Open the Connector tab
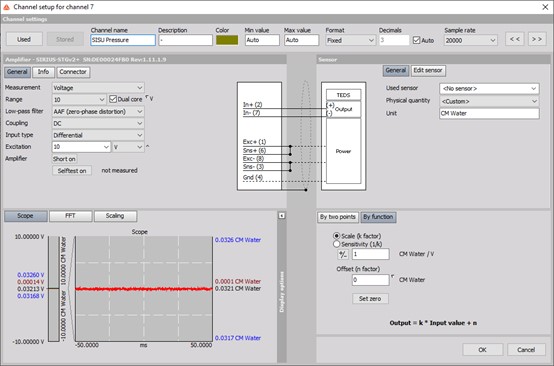This screenshot has height=366, width=554. coord(73,72)
